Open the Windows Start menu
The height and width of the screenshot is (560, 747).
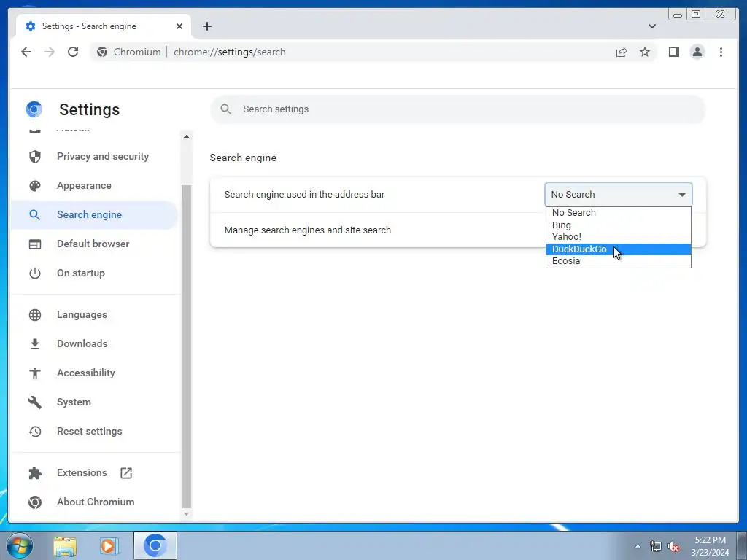click(x=19, y=545)
